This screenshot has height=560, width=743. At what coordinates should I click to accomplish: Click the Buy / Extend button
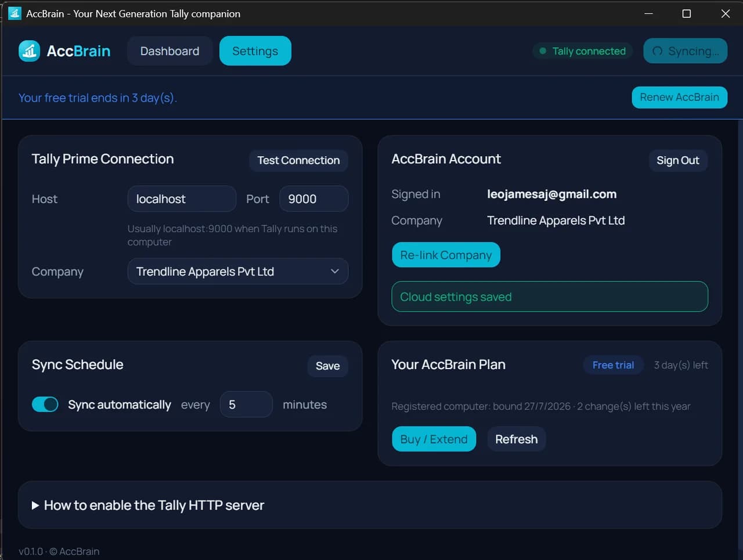[x=434, y=439]
